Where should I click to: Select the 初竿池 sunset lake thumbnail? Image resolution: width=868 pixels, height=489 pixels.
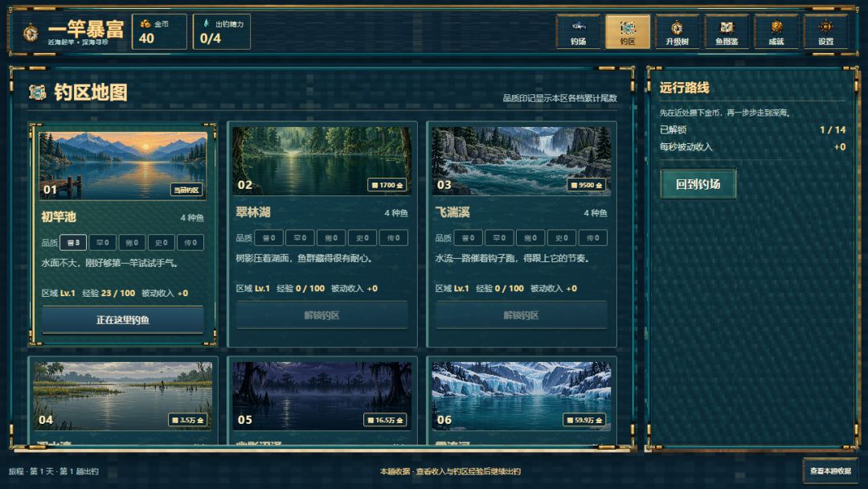coord(122,165)
